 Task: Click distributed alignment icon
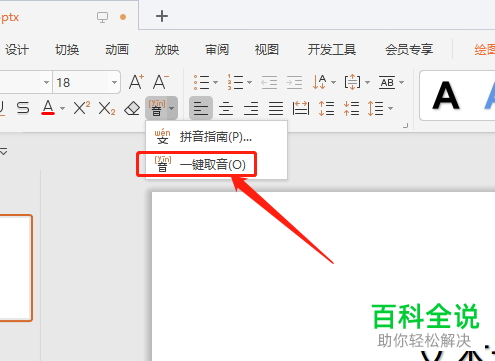pos(301,108)
